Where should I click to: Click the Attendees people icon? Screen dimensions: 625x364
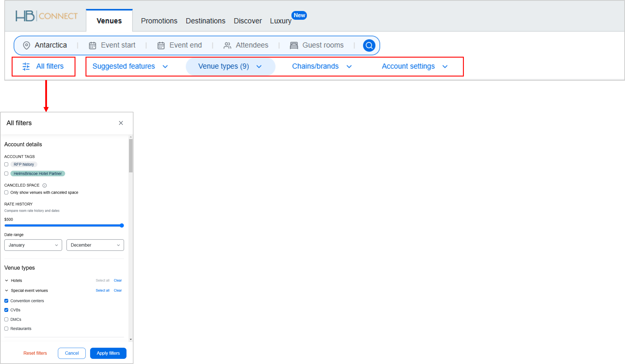pos(227,45)
